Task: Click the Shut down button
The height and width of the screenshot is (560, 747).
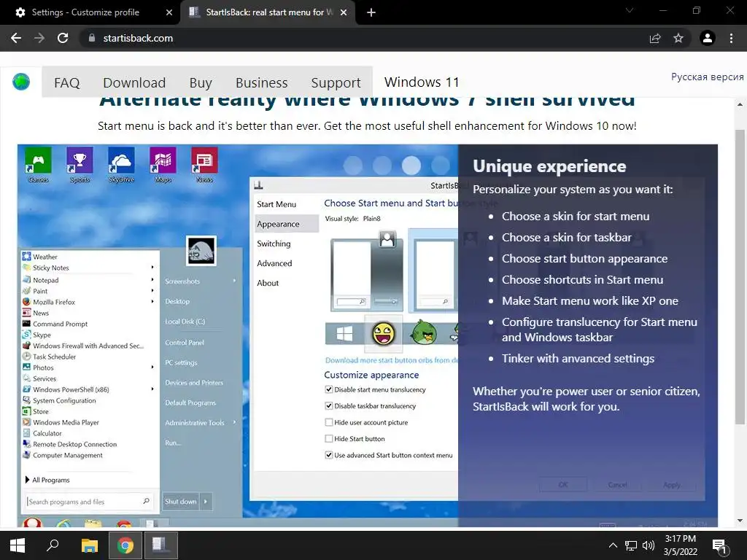Action: click(181, 502)
